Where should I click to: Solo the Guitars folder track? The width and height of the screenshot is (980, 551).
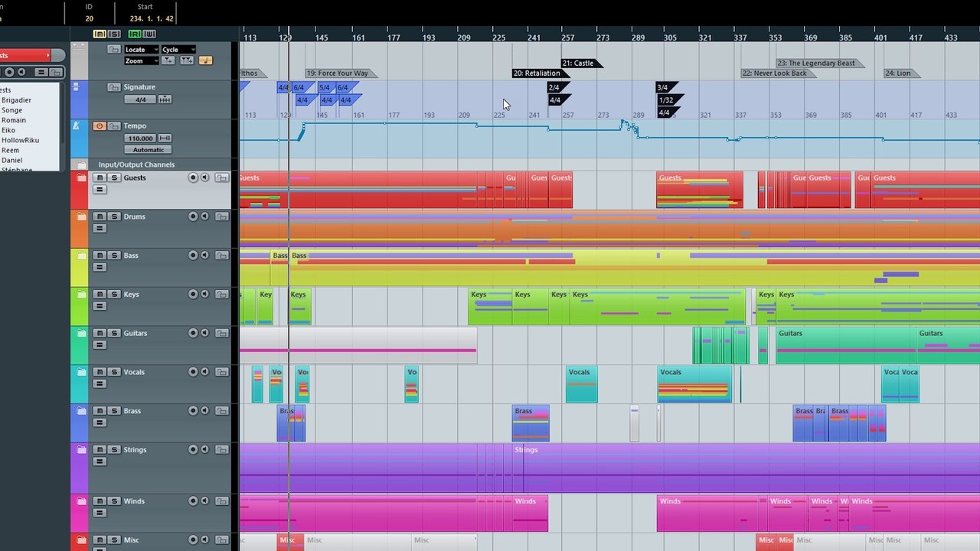(113, 334)
